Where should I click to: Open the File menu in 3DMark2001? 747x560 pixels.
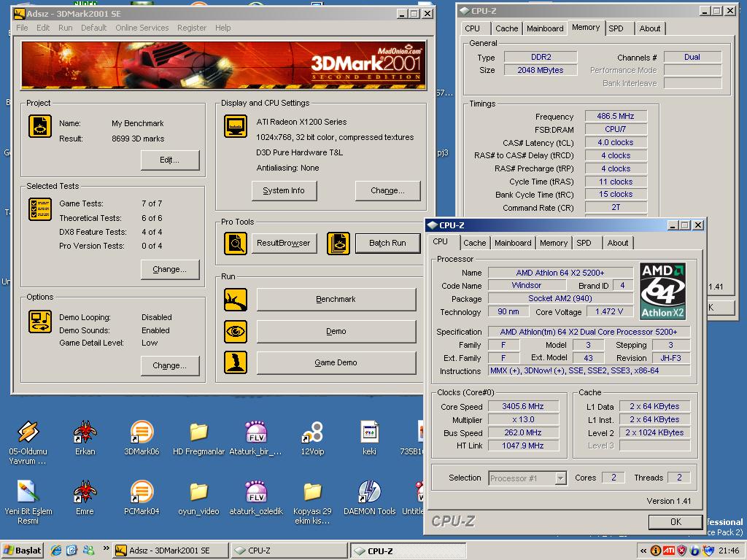pos(22,28)
